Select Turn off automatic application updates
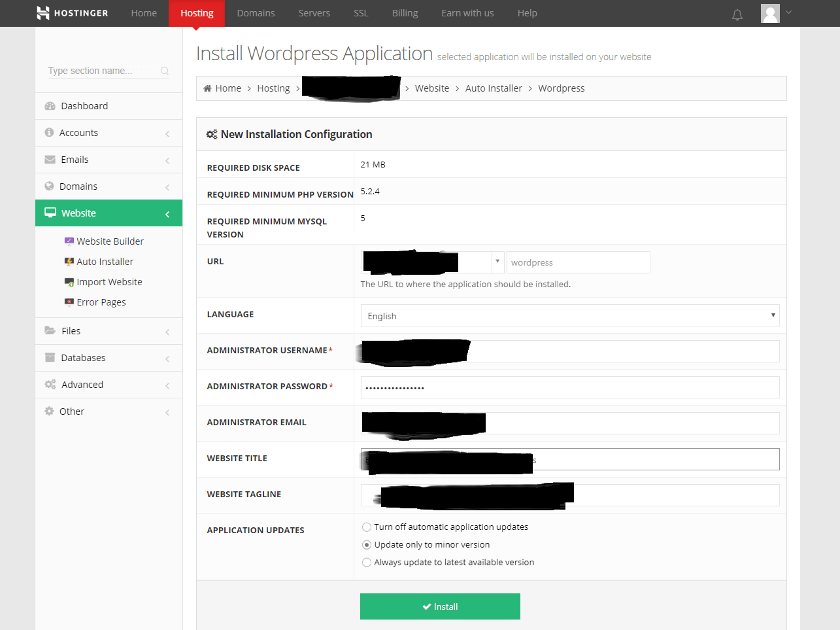Viewport: 840px width, 630px height. [367, 527]
